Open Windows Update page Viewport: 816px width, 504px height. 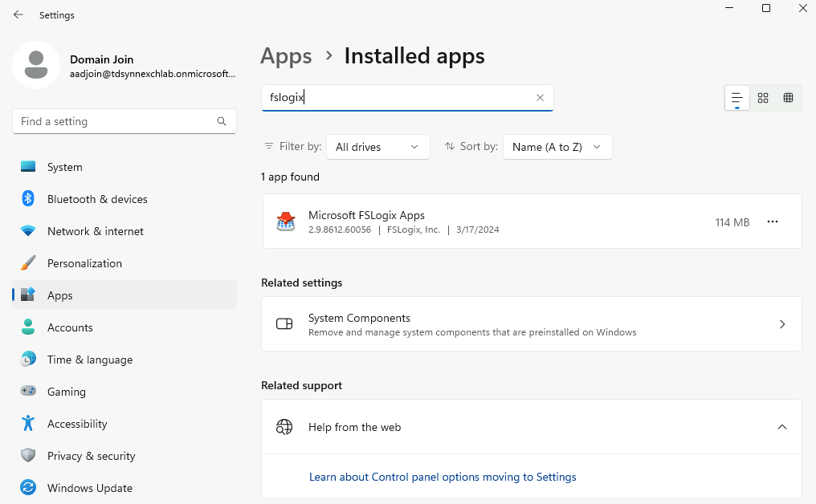click(x=124, y=488)
